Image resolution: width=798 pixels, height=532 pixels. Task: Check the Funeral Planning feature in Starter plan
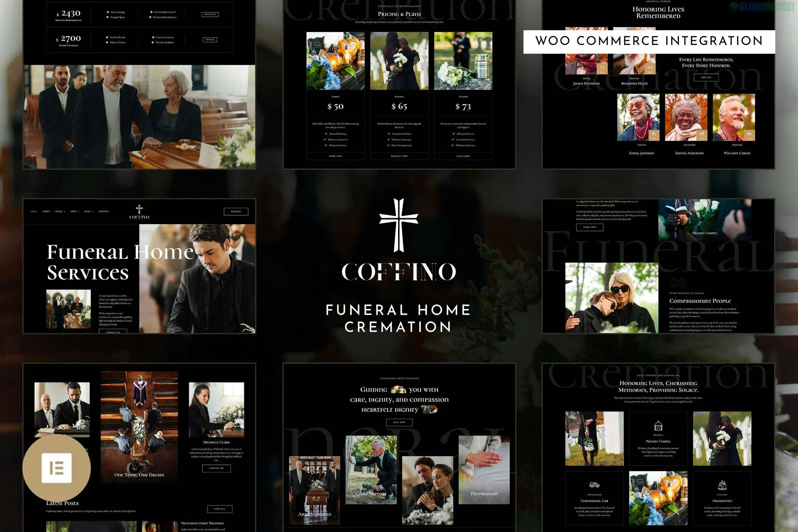(x=326, y=134)
